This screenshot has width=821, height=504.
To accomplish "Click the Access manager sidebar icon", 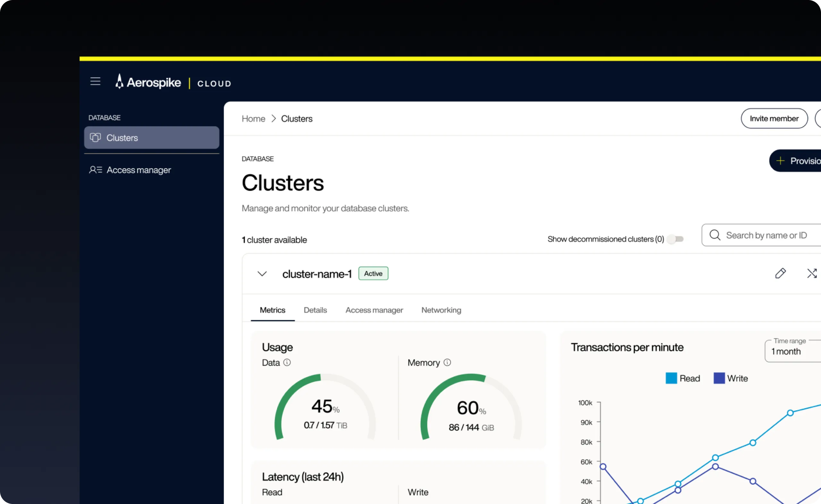I will pos(95,170).
